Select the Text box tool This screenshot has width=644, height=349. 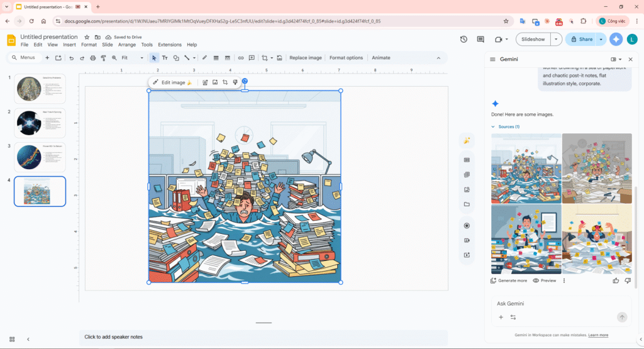pyautogui.click(x=165, y=58)
